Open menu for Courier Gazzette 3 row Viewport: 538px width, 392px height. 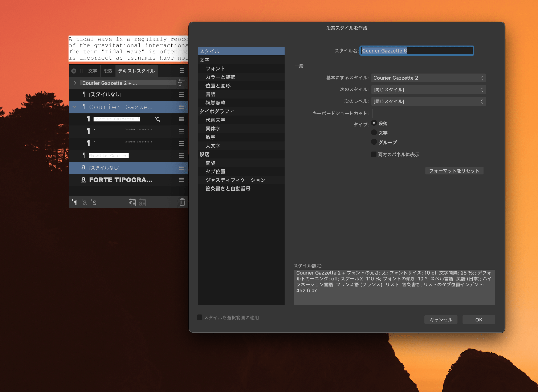pyautogui.click(x=182, y=119)
